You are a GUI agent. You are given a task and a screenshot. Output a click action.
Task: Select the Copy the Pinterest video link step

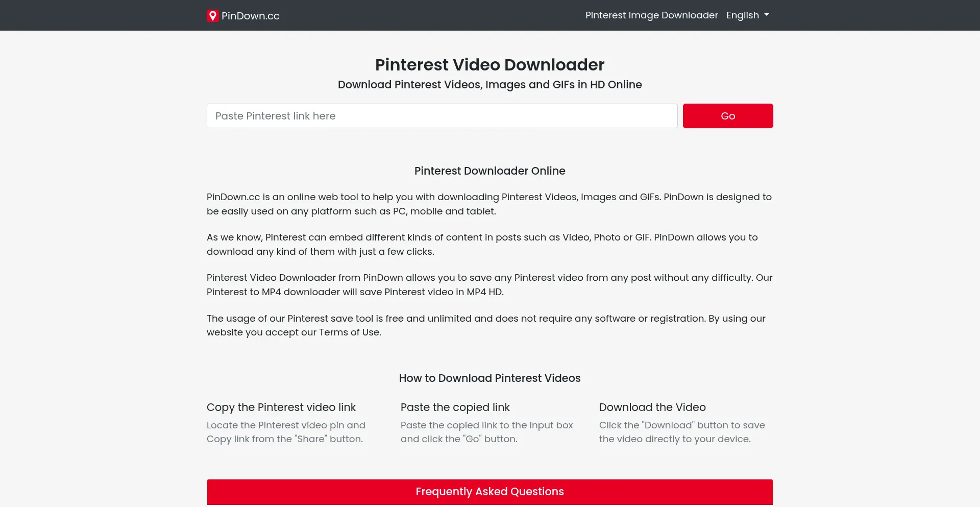click(x=281, y=407)
